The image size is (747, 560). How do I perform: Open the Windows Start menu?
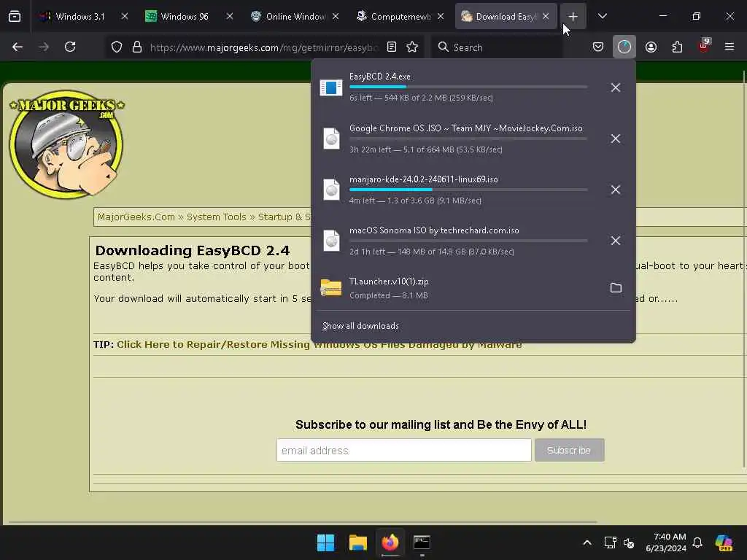click(326, 542)
